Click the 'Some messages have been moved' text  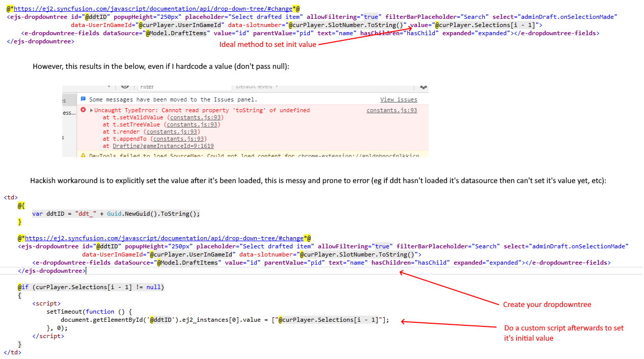(173, 99)
